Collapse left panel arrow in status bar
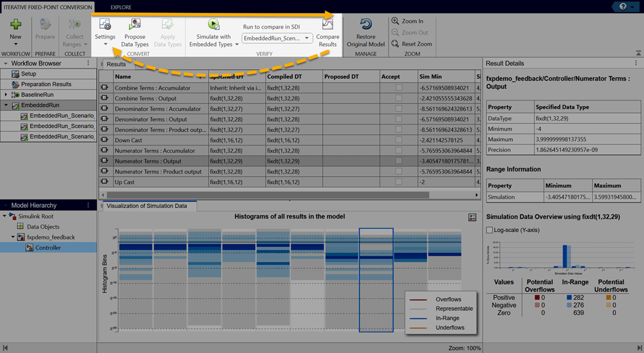Viewport: 644px width, 353px height. coord(5,348)
